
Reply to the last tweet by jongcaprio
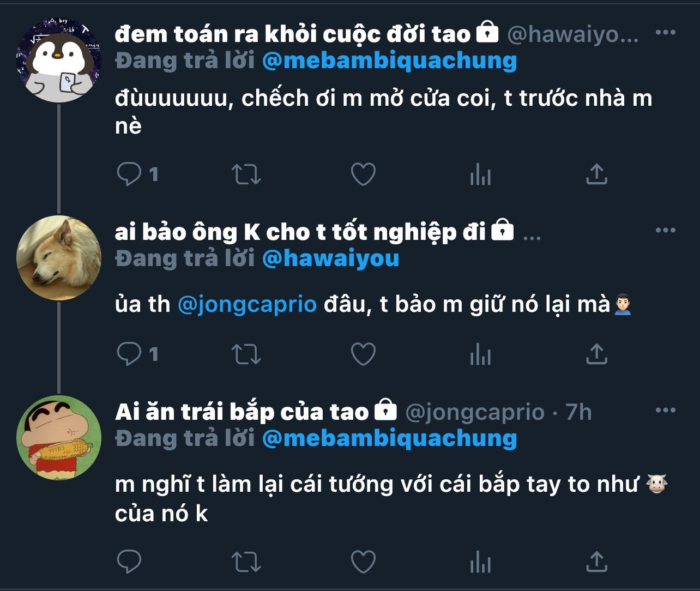click(x=129, y=561)
